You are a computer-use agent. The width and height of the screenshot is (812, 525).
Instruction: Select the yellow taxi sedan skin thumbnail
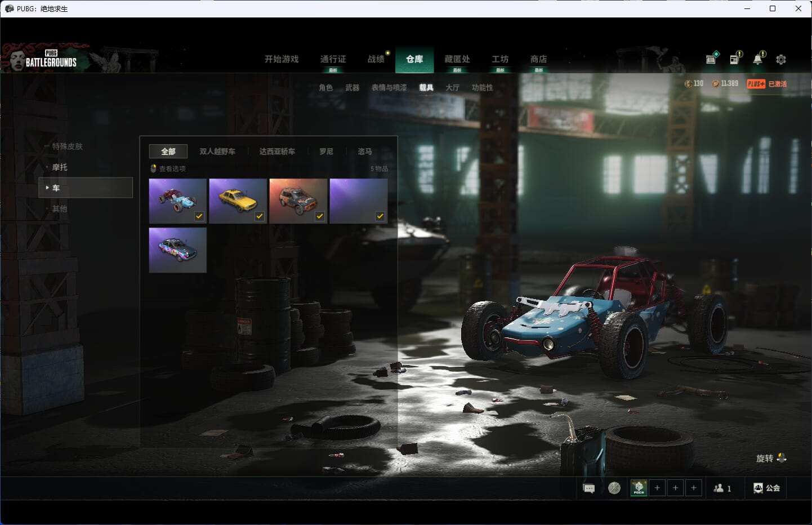[x=238, y=201]
